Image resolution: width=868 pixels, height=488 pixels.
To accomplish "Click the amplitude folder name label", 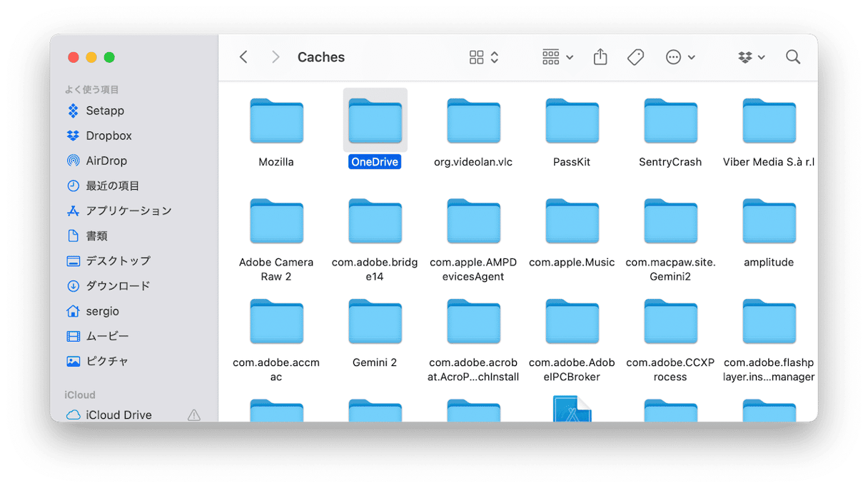I will click(769, 263).
